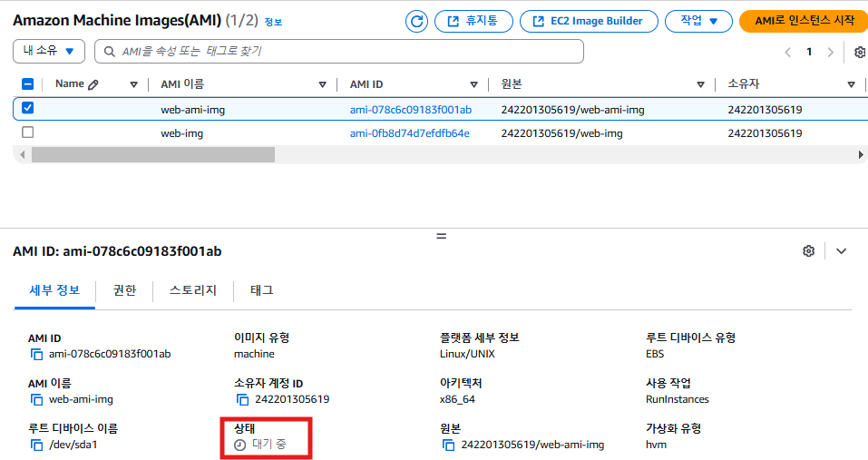Open link ami-0fb8d74d7efdfb64e

pos(410,133)
